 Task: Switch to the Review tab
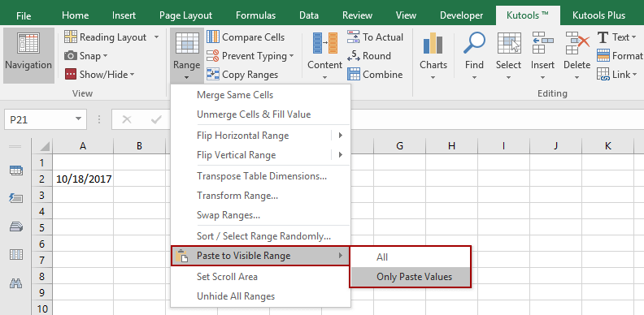click(357, 15)
